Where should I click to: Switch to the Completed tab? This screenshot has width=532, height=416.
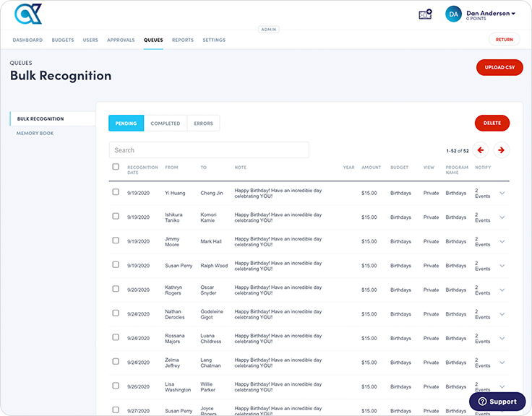point(165,123)
